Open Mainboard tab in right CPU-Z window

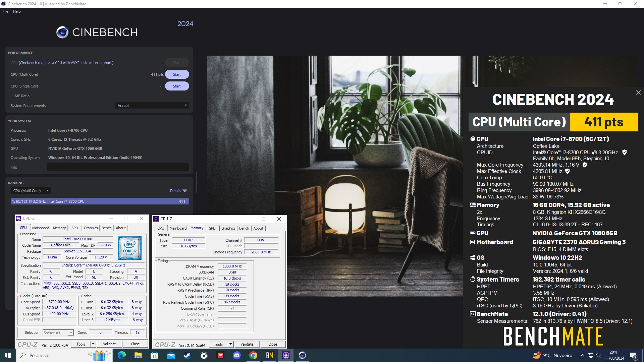click(178, 228)
